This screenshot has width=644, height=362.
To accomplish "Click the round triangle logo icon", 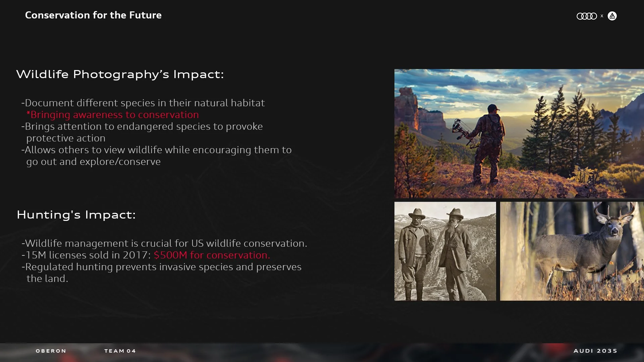I will tap(612, 16).
